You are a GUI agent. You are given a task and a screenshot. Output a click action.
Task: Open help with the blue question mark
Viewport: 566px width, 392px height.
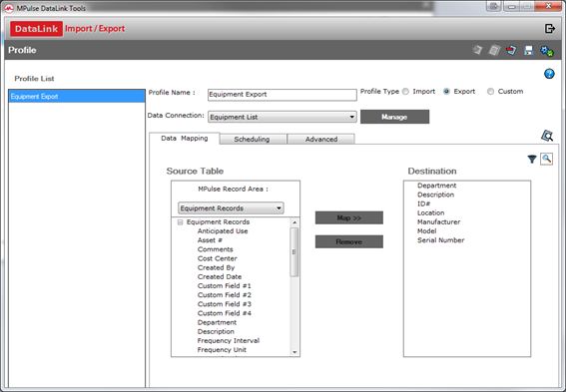[549, 74]
